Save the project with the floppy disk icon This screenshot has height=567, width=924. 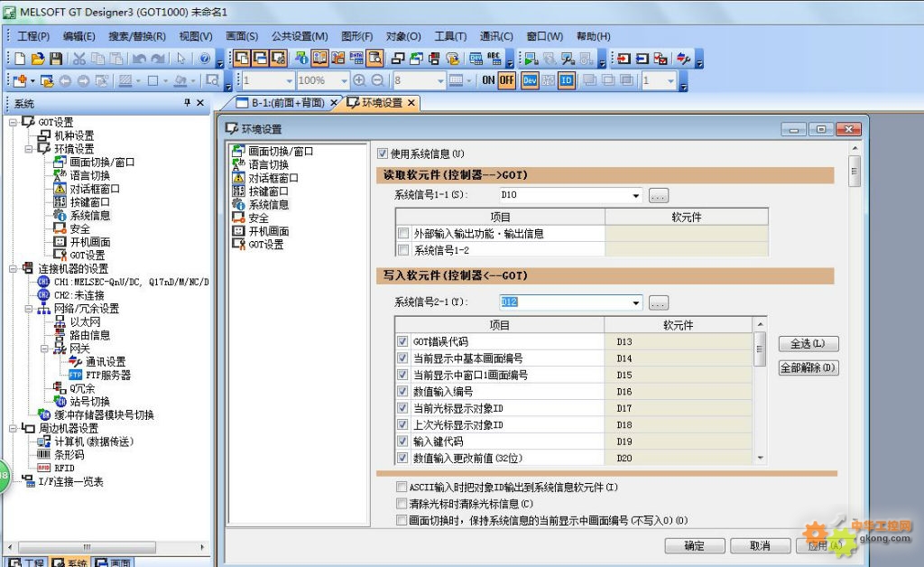pos(56,59)
